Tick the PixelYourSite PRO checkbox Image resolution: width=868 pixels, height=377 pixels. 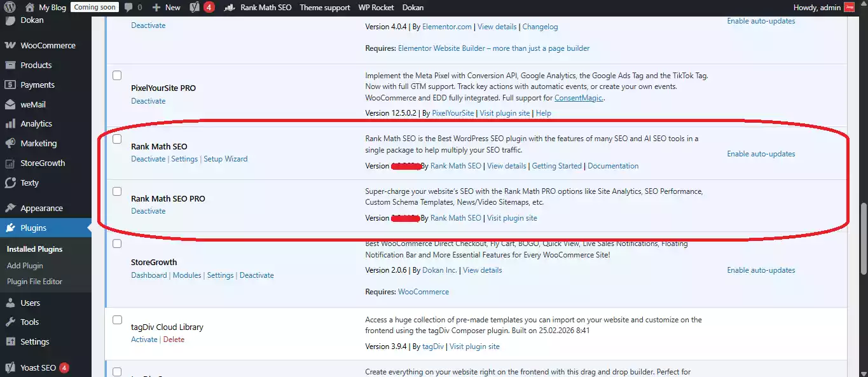pyautogui.click(x=117, y=75)
